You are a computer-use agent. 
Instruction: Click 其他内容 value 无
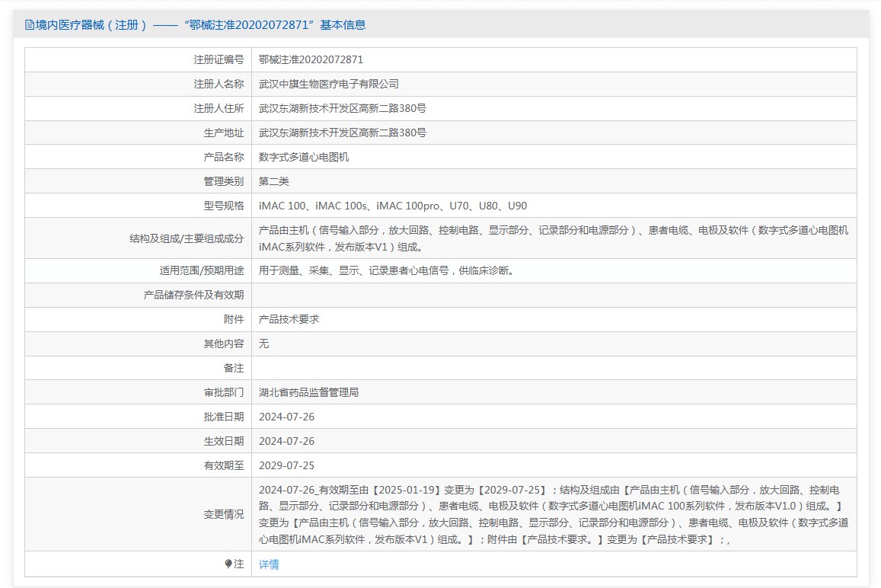tap(263, 344)
